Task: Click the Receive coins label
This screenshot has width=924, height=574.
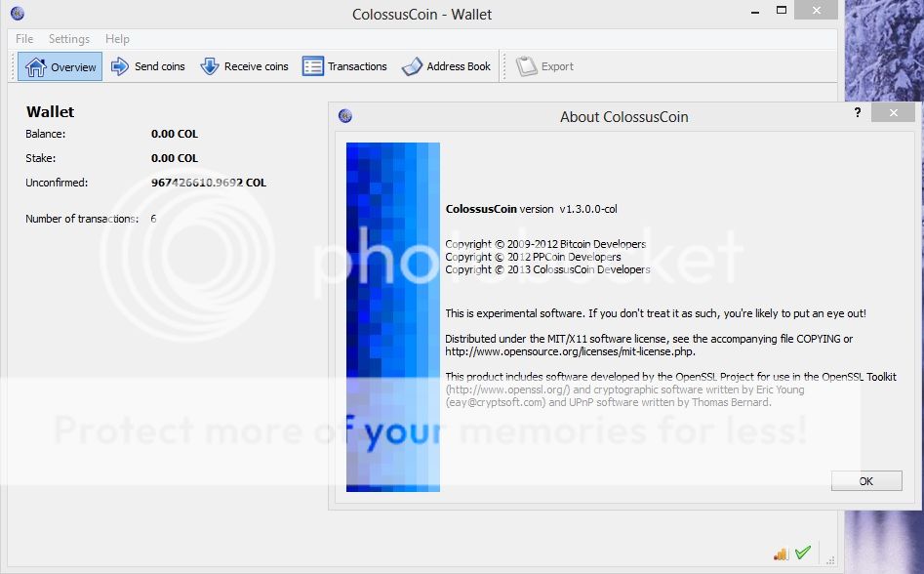Action: tap(257, 66)
